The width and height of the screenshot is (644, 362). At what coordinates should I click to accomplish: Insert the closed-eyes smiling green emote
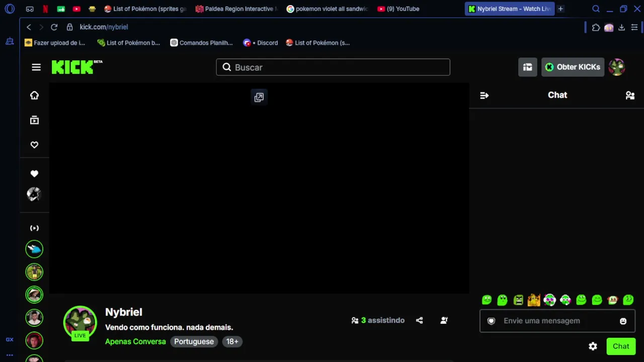click(597, 300)
